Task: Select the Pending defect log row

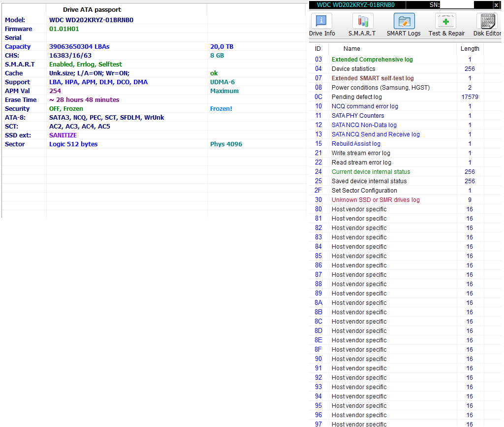Action: [x=405, y=97]
